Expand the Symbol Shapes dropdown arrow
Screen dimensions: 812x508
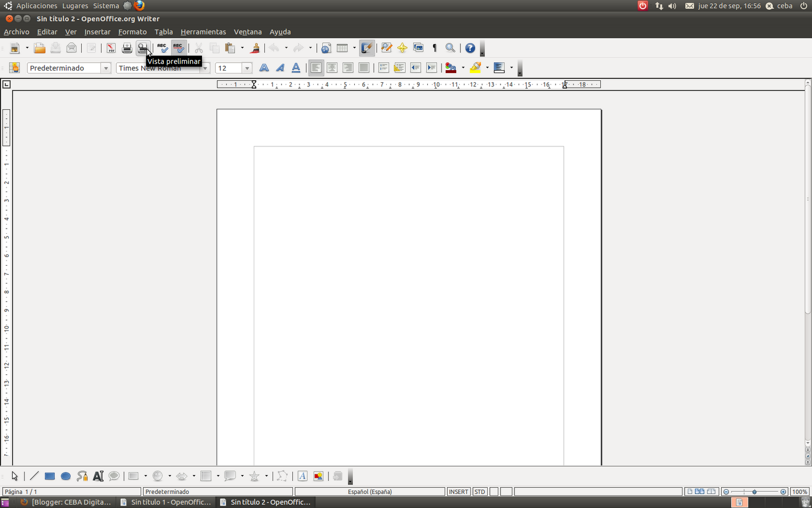coord(170,476)
